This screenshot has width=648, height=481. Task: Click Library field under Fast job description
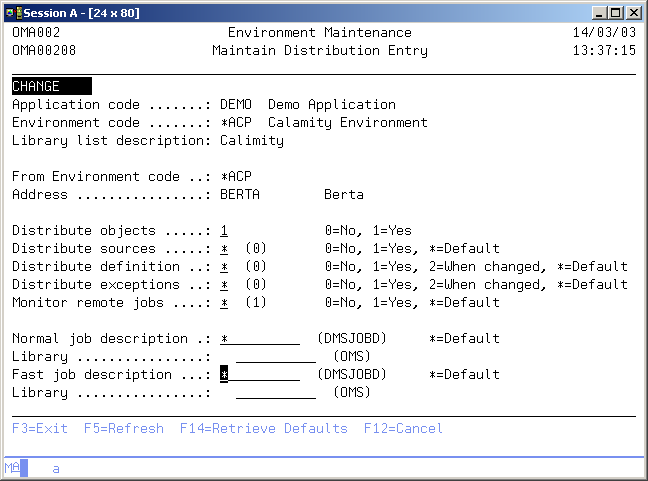point(275,392)
